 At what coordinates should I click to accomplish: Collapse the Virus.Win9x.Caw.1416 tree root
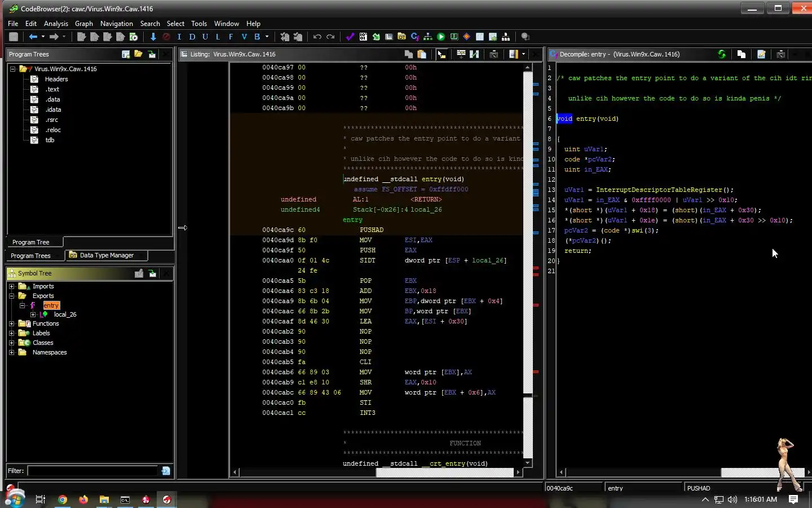[12, 69]
